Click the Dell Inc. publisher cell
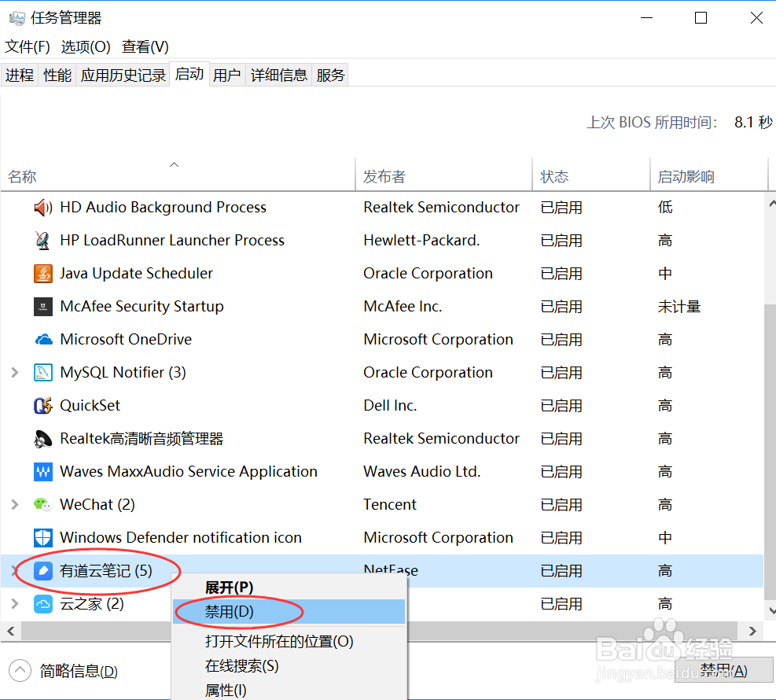 pos(390,405)
